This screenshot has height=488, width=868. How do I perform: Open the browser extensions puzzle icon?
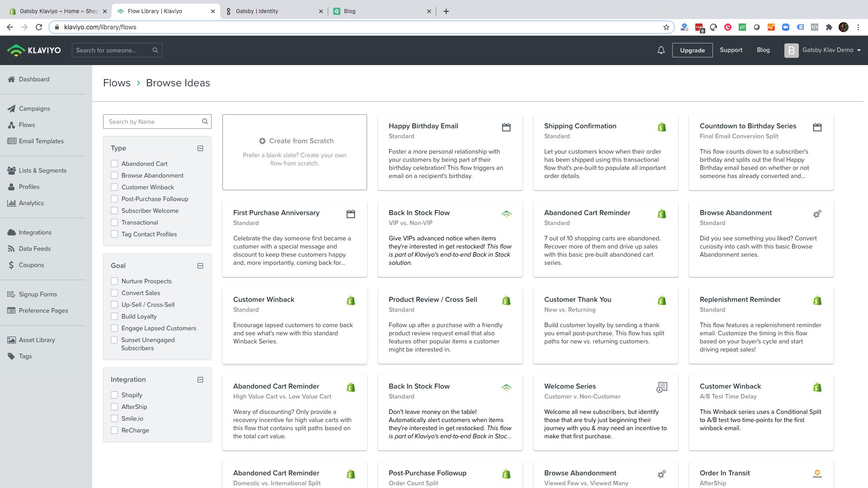829,27
